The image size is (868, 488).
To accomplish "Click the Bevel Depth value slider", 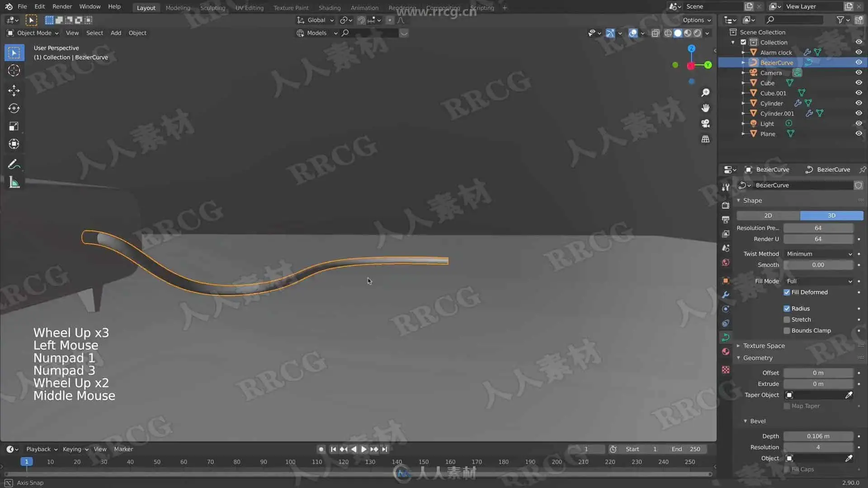I will [x=818, y=436].
